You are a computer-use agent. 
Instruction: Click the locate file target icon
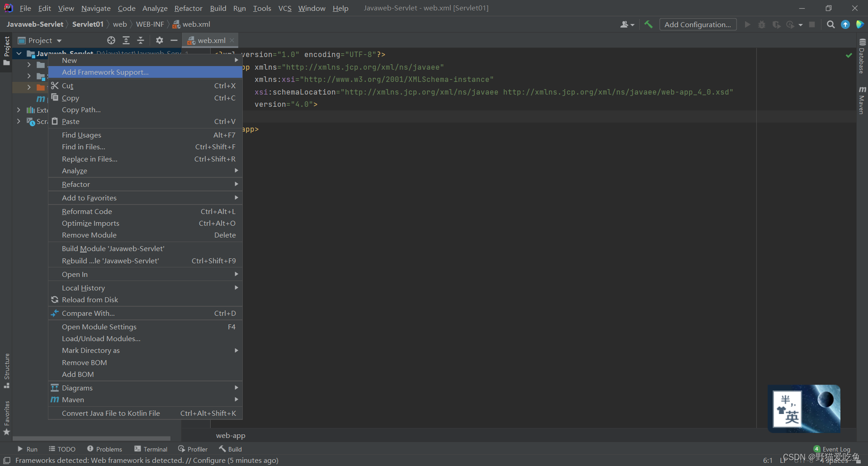click(x=111, y=40)
